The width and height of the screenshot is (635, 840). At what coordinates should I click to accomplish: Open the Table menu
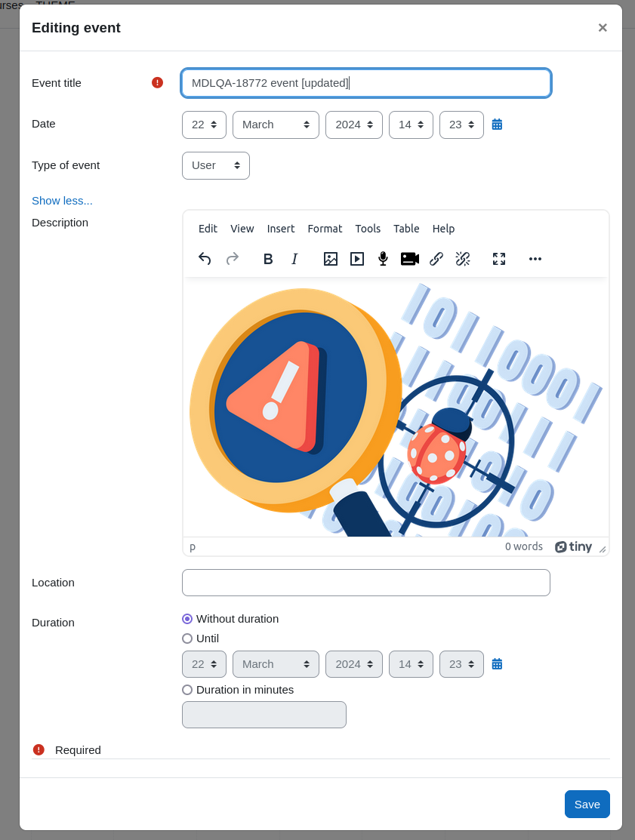(x=406, y=229)
